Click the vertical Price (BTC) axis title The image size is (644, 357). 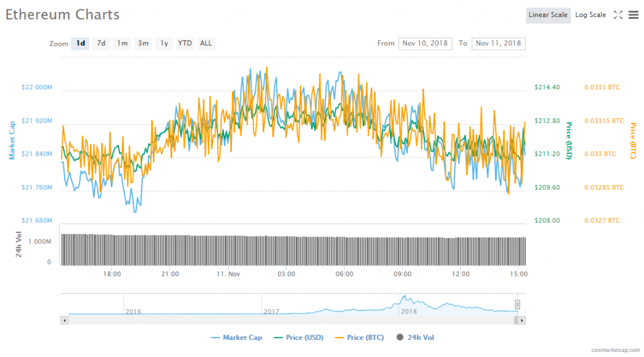coord(633,140)
